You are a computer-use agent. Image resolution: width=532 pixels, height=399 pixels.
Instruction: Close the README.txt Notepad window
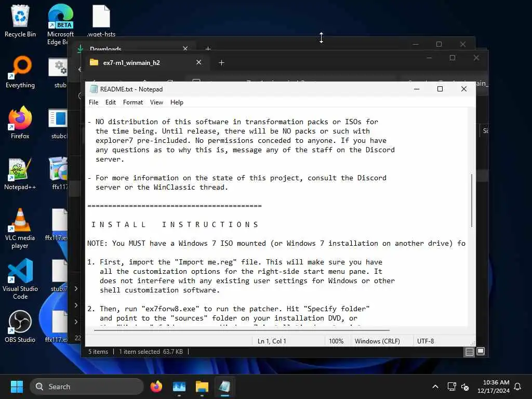(x=464, y=89)
